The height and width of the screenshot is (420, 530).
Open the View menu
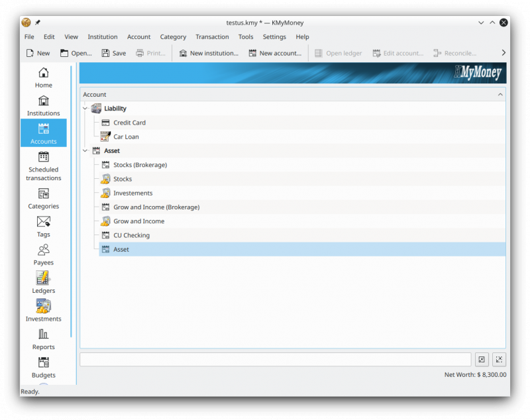coord(71,37)
